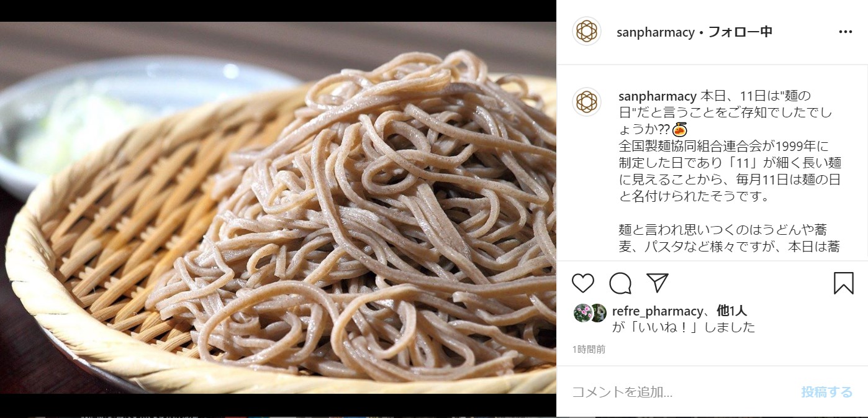This screenshot has height=418, width=868.
Task: Toggle the フォロー中 following status
Action: click(740, 32)
